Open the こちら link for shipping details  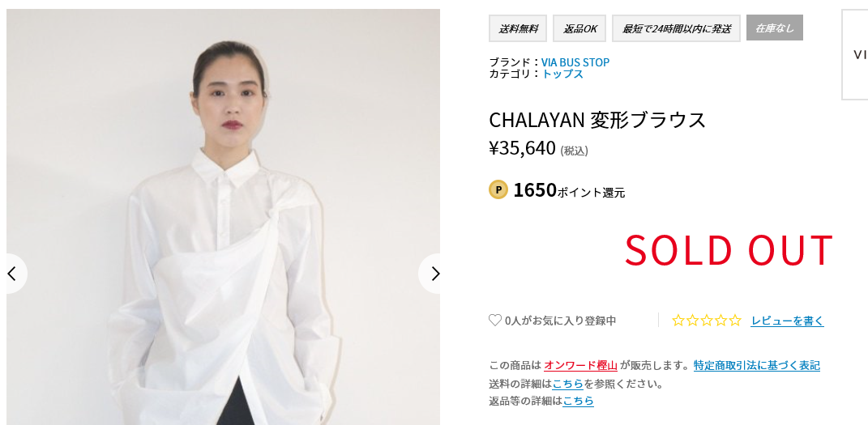568,383
